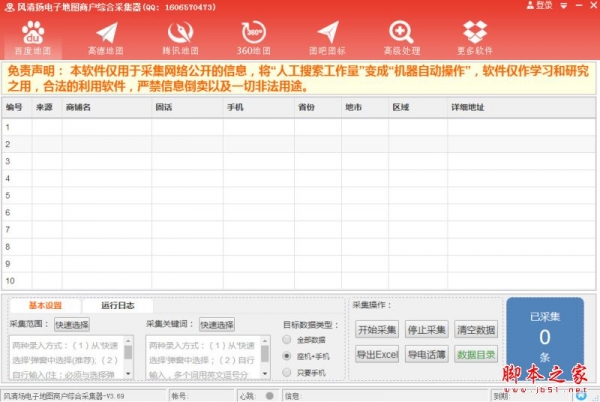Select table row number 10
This screenshot has width=600, height=402.
(x=298, y=281)
